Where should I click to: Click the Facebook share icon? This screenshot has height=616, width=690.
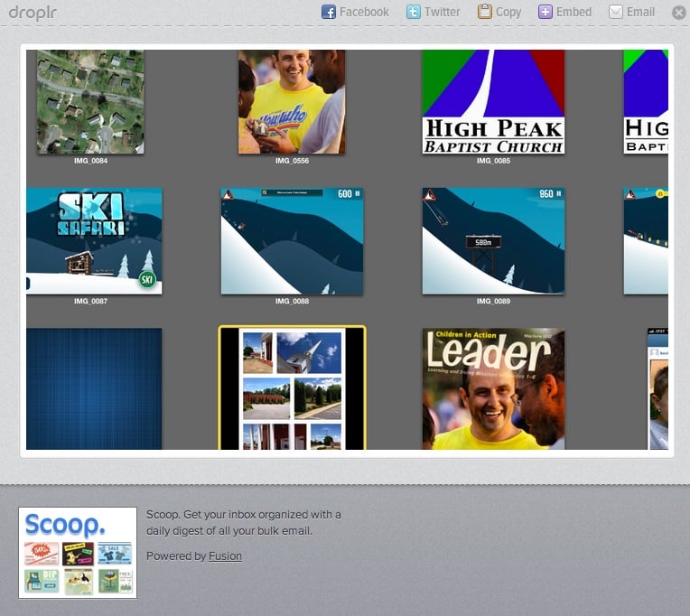tap(329, 12)
